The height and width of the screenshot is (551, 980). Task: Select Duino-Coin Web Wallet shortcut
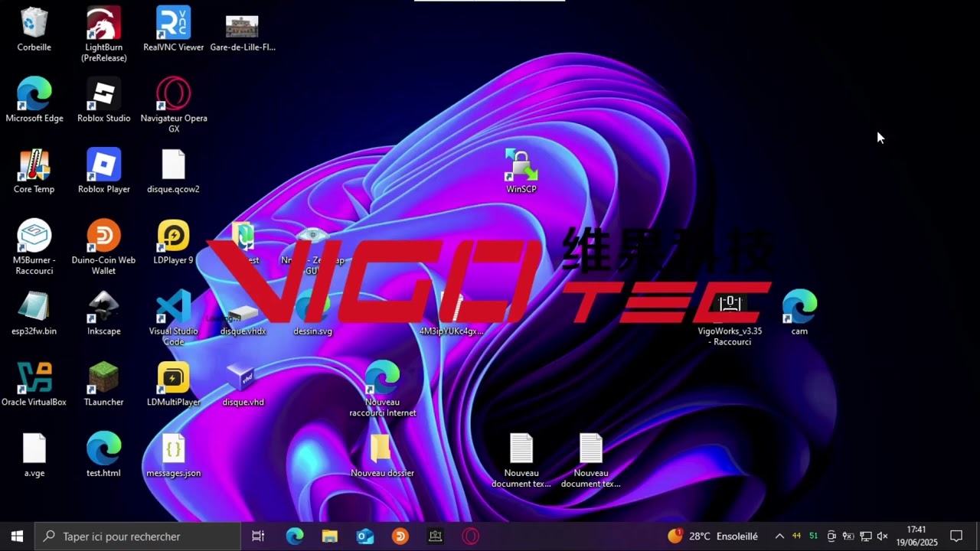coord(104,247)
